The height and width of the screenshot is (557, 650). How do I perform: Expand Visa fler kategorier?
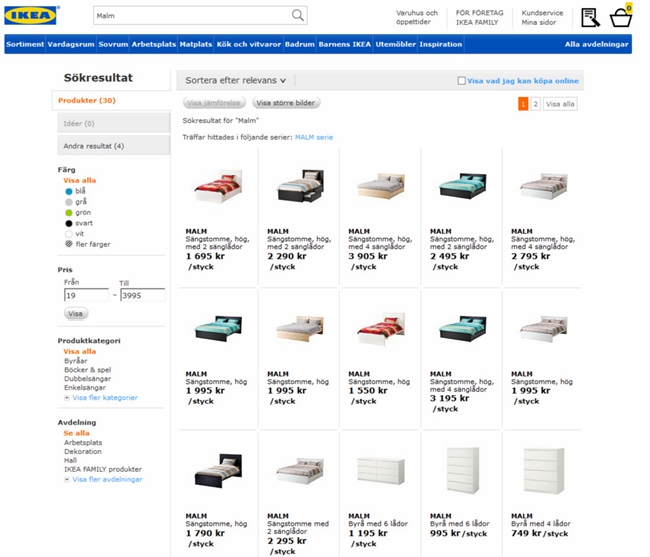105,397
